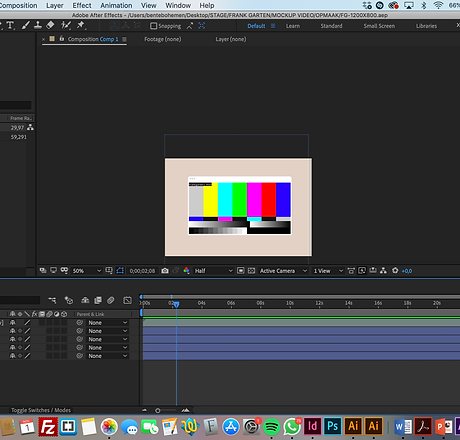
Task: Open the Half resolution dropdown
Action: (x=213, y=271)
